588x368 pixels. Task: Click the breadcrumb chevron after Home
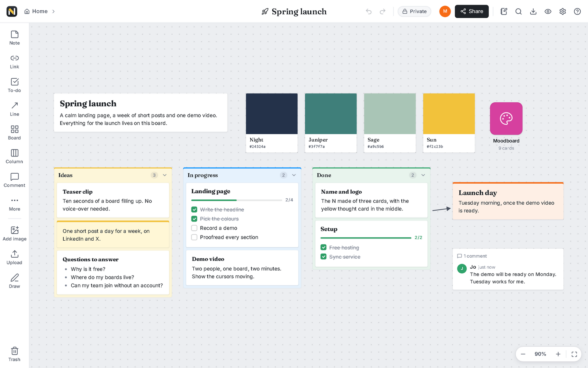[x=53, y=11]
